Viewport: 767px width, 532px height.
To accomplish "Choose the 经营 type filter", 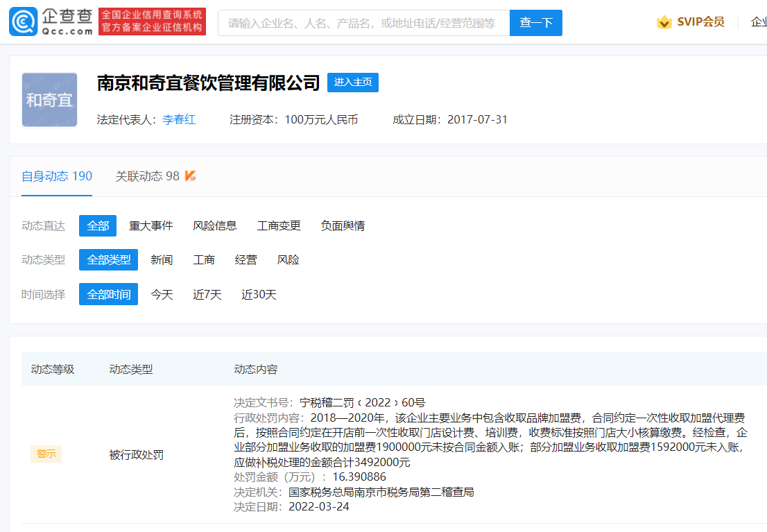I will click(246, 260).
